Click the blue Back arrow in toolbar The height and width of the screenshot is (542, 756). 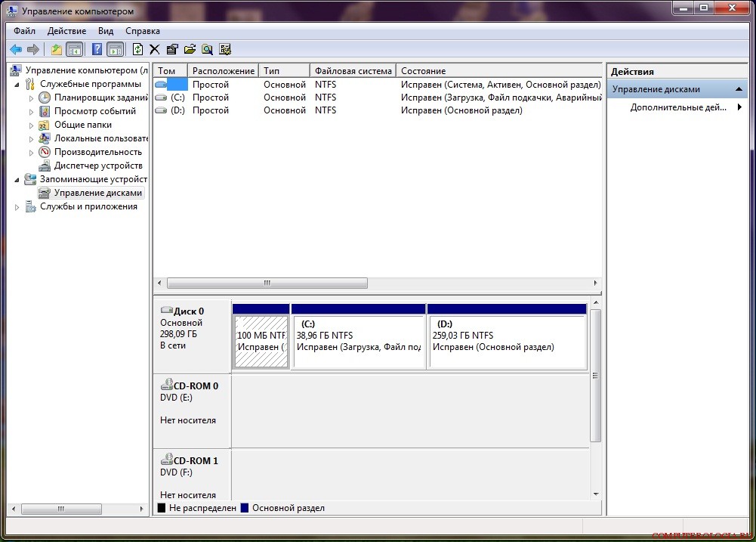pos(15,50)
